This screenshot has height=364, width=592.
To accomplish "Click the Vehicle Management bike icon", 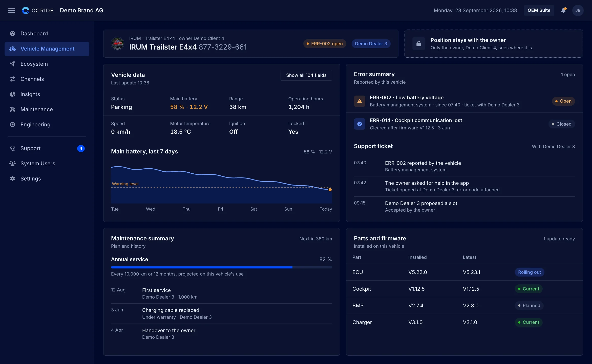I will click(13, 49).
